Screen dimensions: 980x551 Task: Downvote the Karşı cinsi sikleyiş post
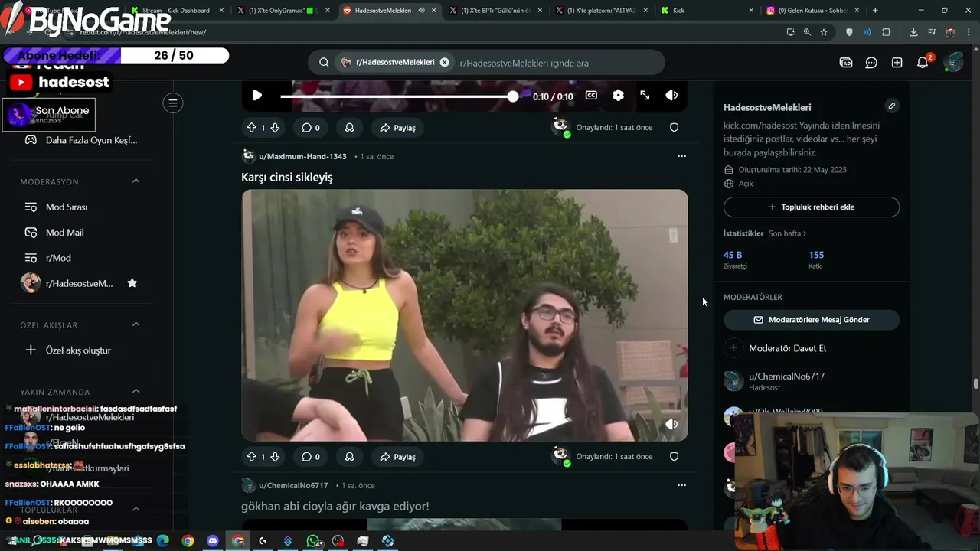[x=275, y=457]
